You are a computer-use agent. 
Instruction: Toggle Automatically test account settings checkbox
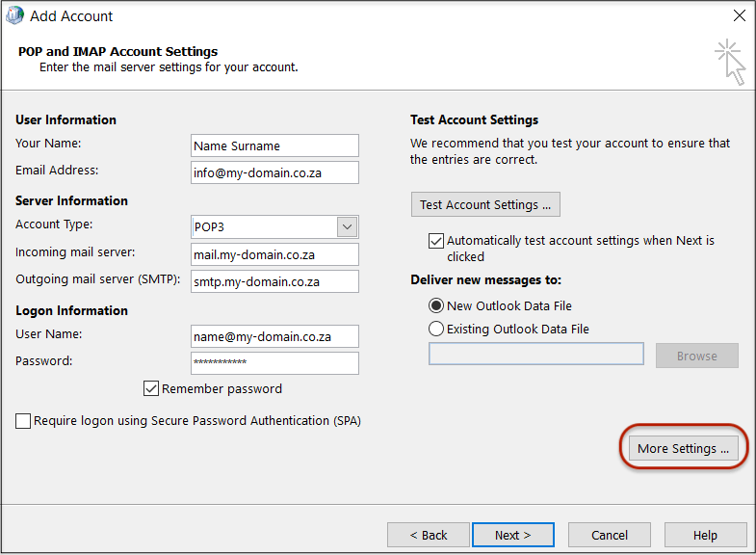tap(436, 240)
